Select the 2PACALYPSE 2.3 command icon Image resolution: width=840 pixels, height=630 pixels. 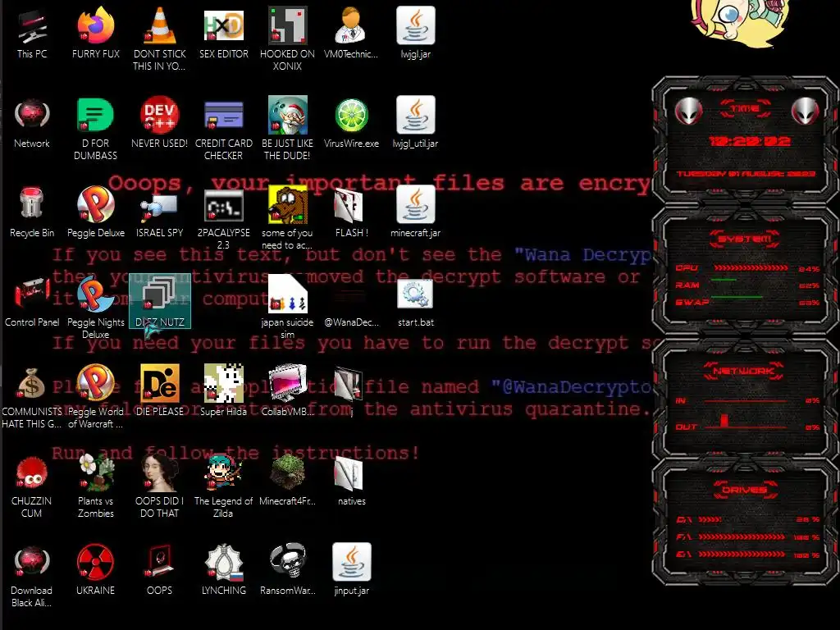pyautogui.click(x=223, y=218)
